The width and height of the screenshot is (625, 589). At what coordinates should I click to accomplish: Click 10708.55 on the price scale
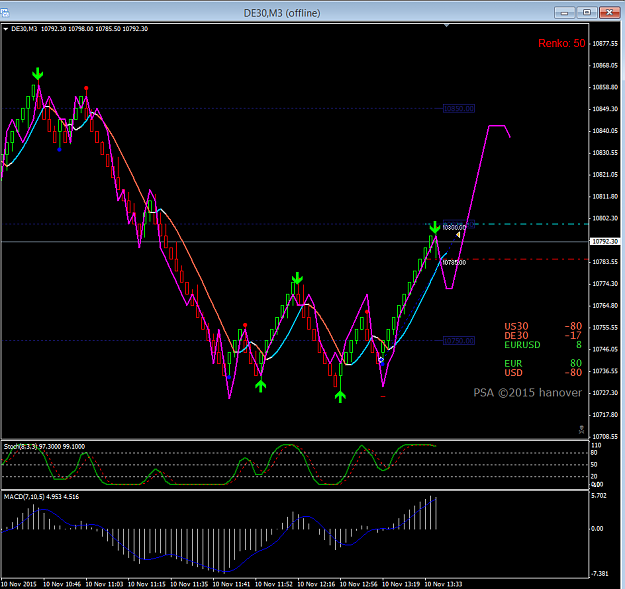pyautogui.click(x=605, y=437)
